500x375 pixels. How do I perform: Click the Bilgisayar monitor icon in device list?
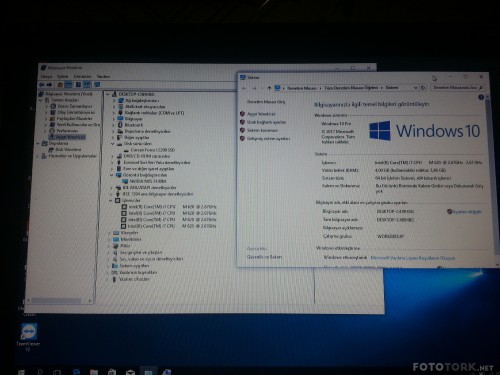click(x=120, y=119)
